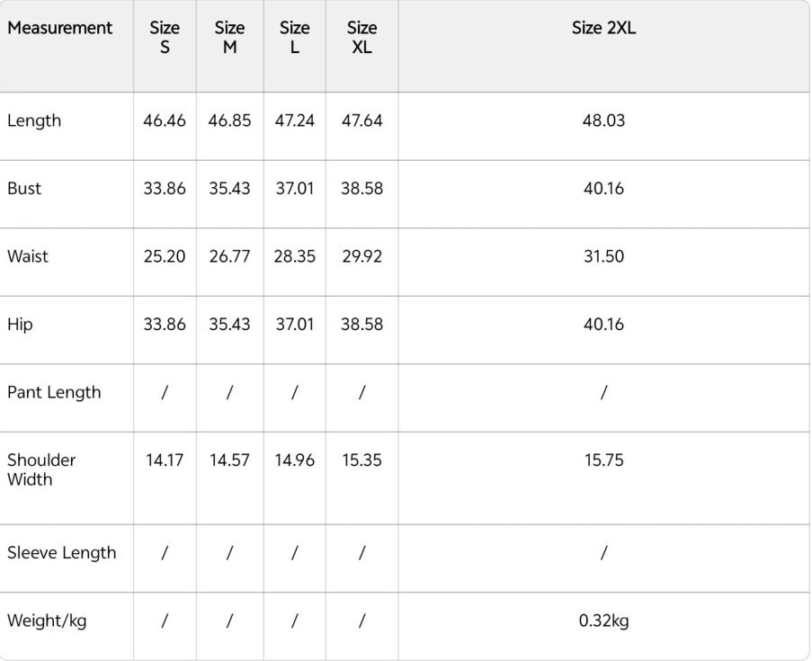Click the Measurement column header
812x661 pixels.
(x=59, y=28)
